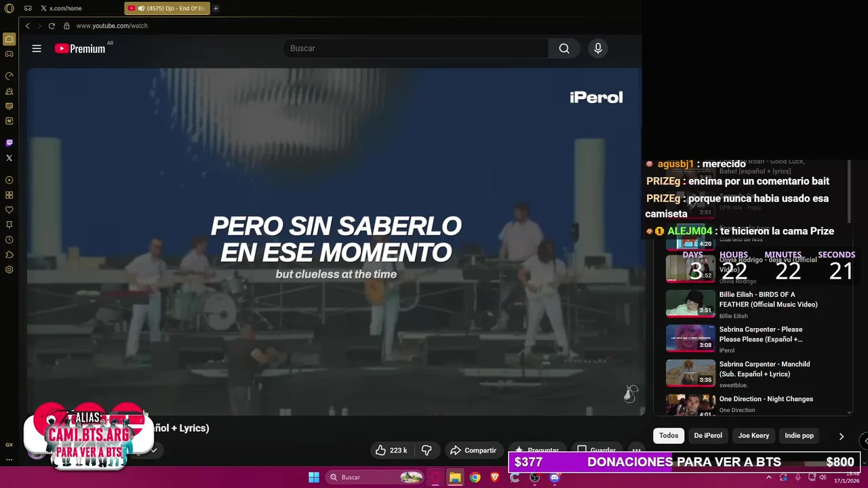This screenshot has width=868, height=488.
Task: Click the address bar www.youtube.com/watch
Action: [x=112, y=26]
